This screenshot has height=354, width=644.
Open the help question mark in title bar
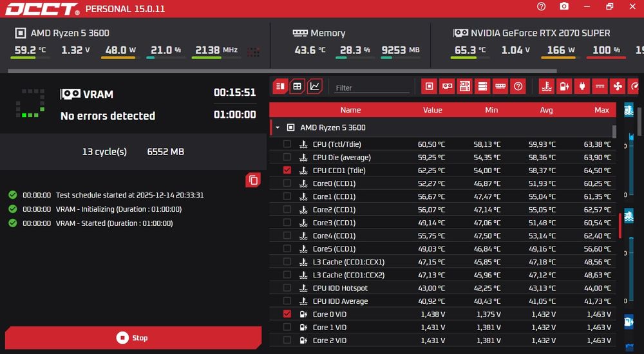tap(542, 6)
